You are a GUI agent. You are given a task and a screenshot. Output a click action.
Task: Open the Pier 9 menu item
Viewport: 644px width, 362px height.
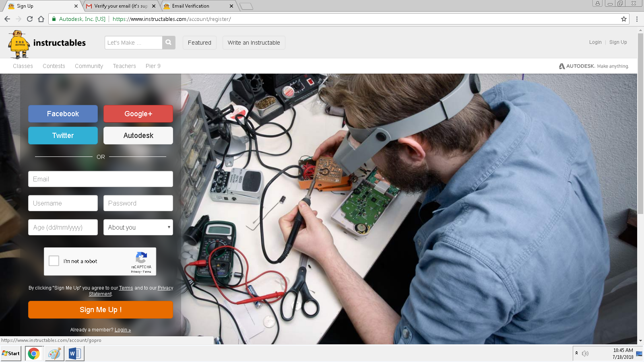(153, 66)
